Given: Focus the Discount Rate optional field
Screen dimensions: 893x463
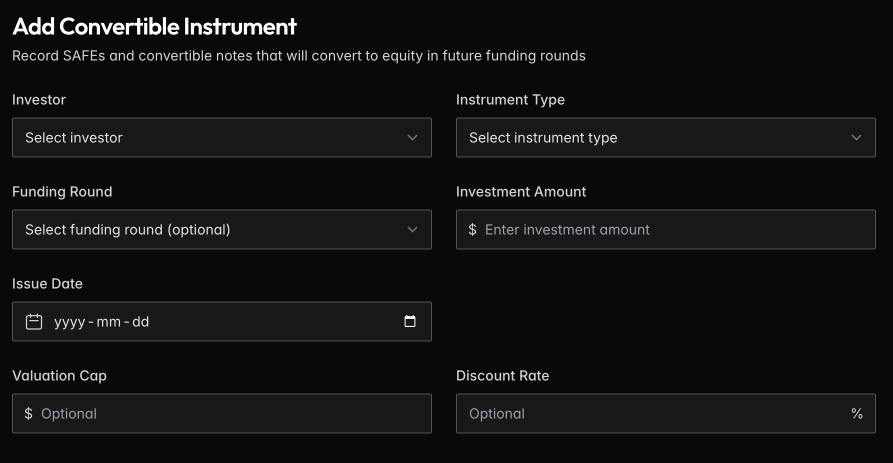Looking at the screenshot, I should 650,414.
